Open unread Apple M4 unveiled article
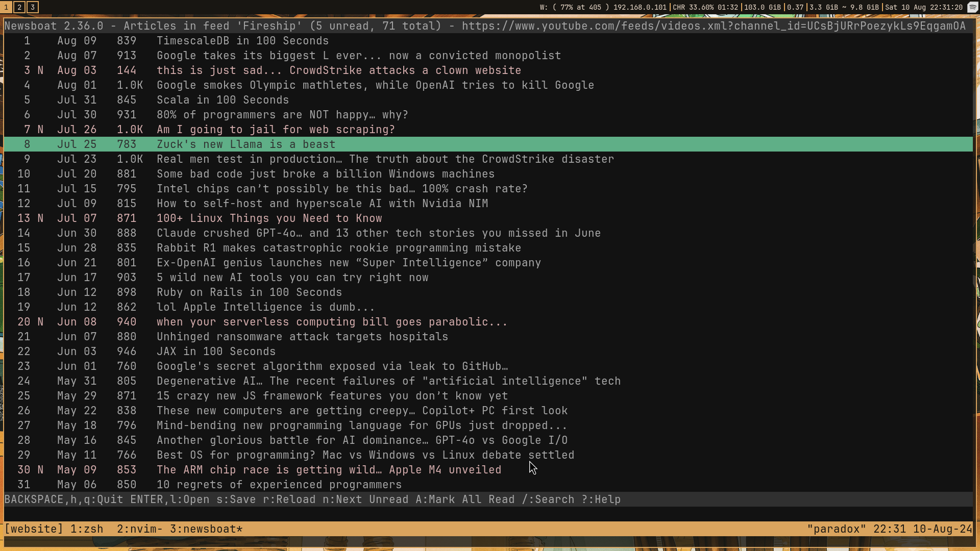The image size is (980, 551). 488,470
